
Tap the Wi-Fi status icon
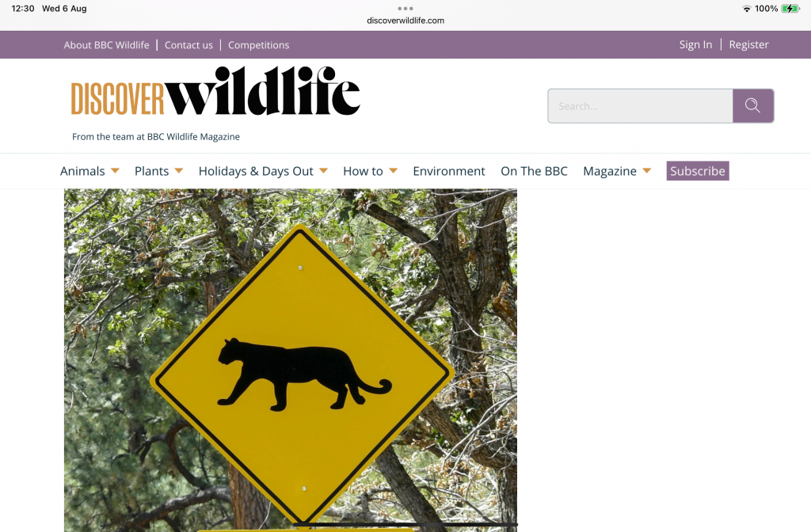pos(746,9)
